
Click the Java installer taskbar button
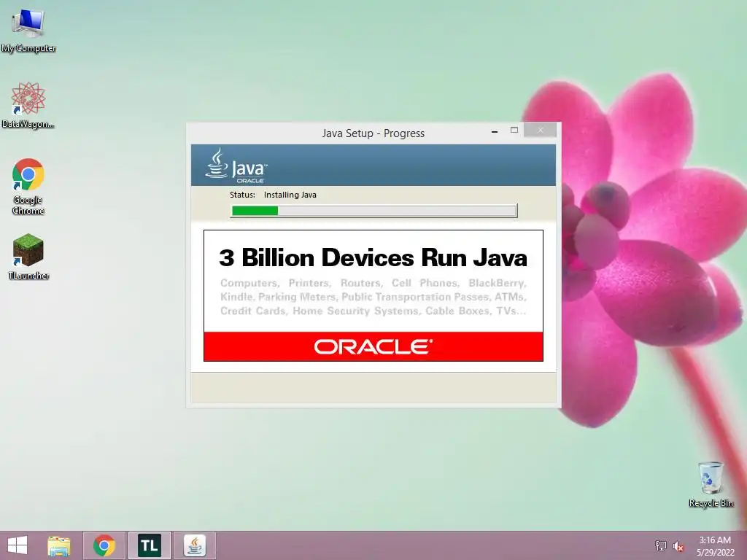[194, 545]
